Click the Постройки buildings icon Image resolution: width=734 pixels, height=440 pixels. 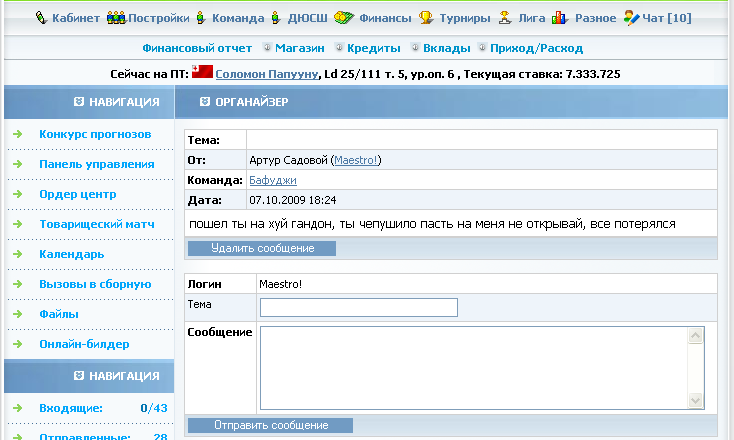coord(116,18)
